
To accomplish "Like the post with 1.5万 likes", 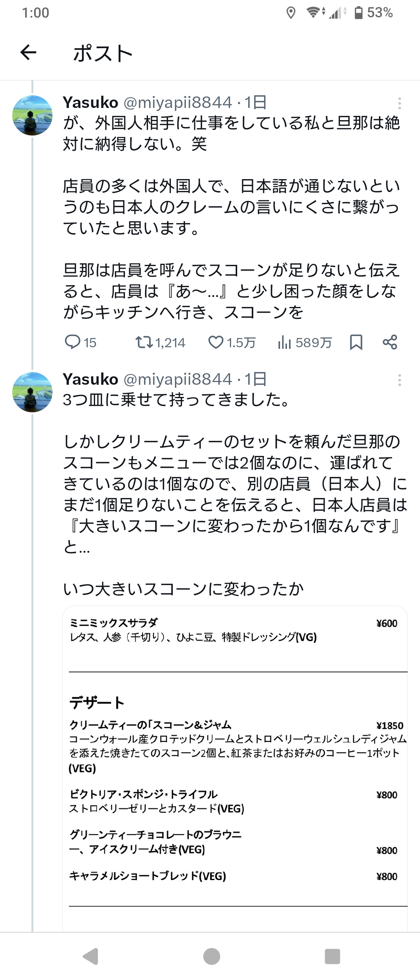I will coord(216,342).
